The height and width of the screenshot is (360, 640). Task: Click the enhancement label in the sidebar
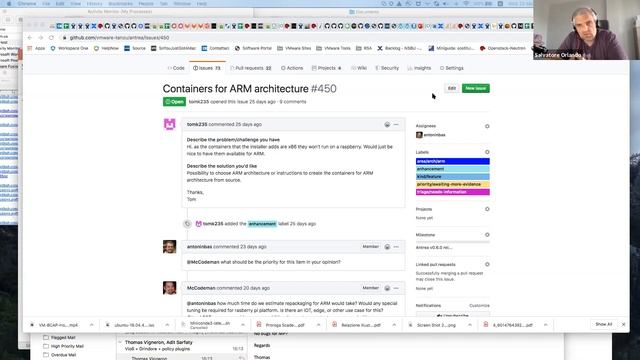(x=453, y=169)
